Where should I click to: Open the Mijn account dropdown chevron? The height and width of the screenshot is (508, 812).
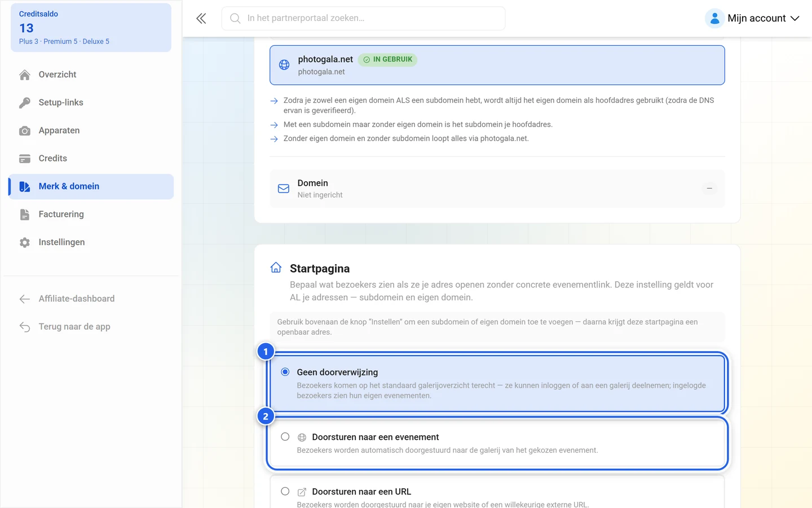795,19
